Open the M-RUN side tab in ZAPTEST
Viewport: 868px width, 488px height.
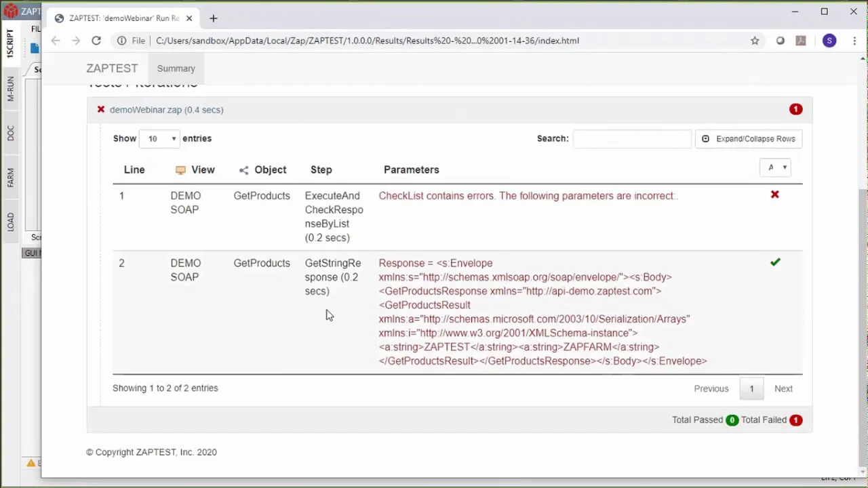(x=10, y=89)
